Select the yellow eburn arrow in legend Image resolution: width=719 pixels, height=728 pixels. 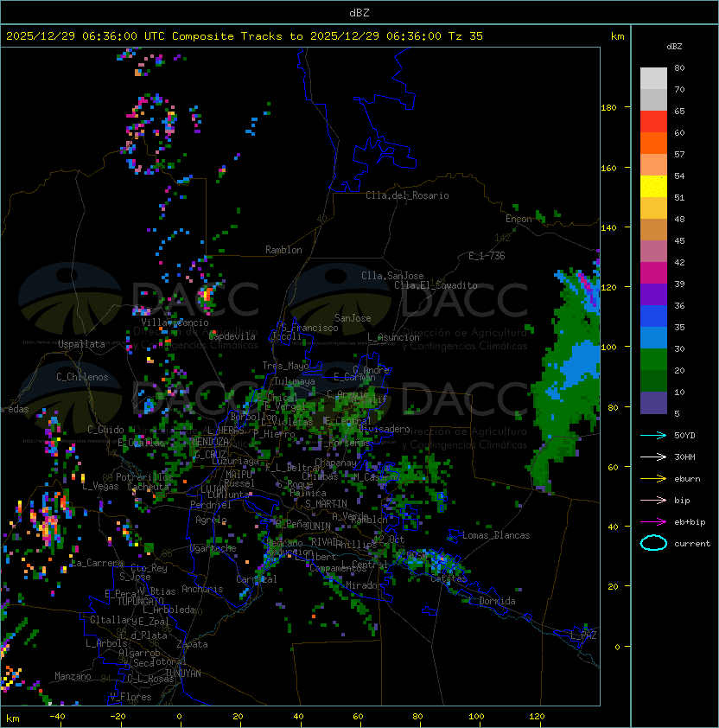point(653,479)
